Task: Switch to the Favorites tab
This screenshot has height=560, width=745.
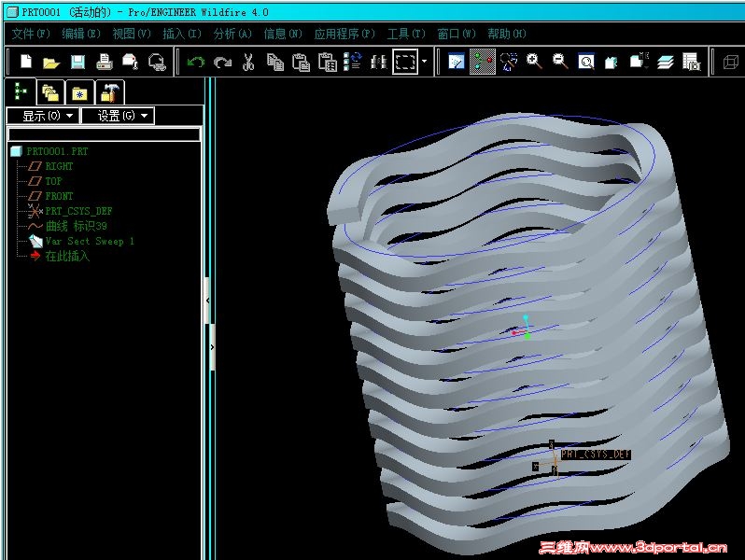Action: click(79, 92)
